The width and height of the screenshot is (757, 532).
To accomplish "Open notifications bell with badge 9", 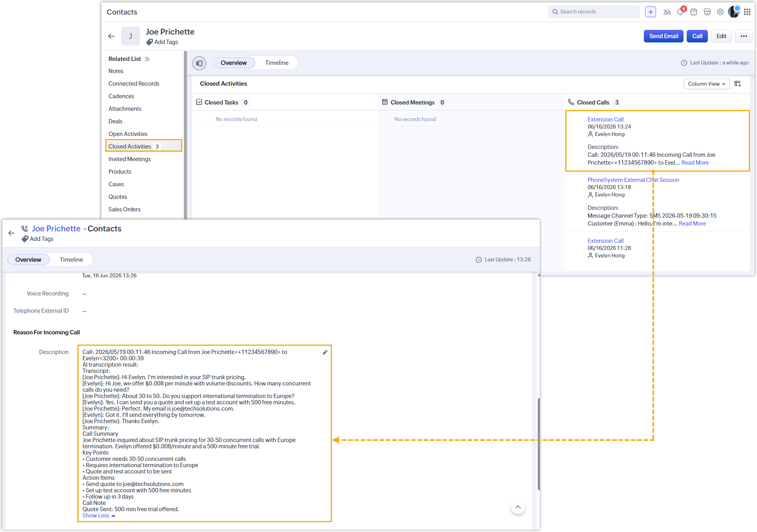I will [x=681, y=12].
